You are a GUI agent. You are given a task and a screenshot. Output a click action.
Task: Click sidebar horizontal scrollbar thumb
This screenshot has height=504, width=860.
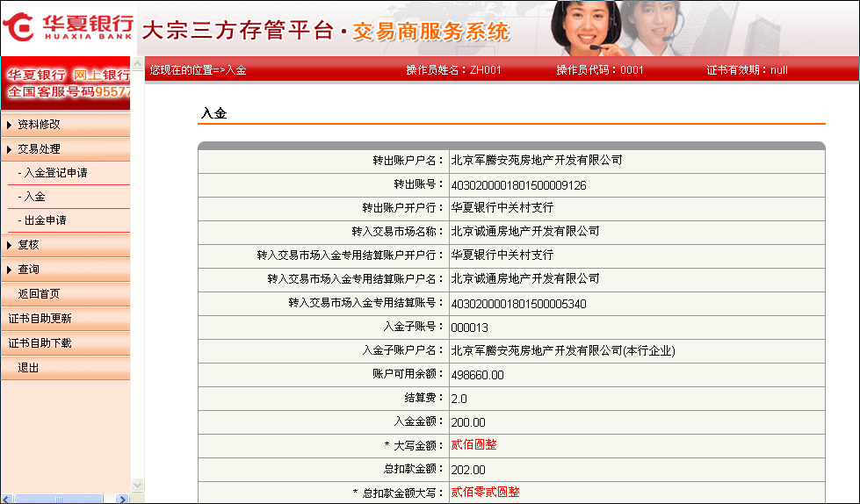click(x=58, y=499)
